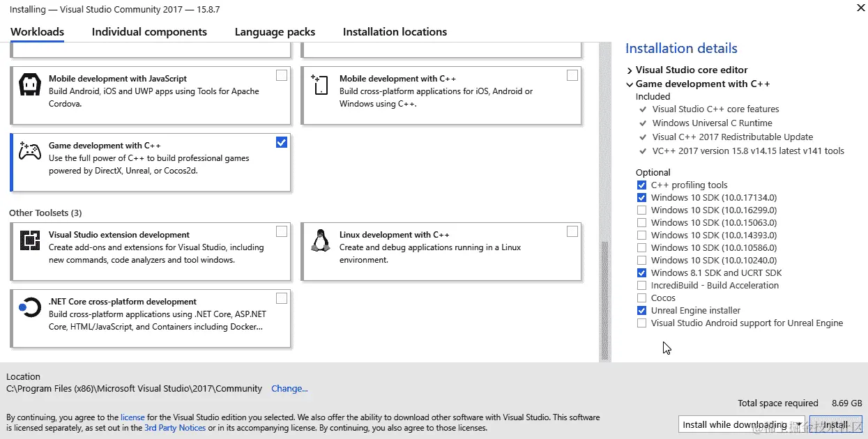Check Windows 10 SDK (10.0.10240.0)
This screenshot has height=439, width=868.
641,261
